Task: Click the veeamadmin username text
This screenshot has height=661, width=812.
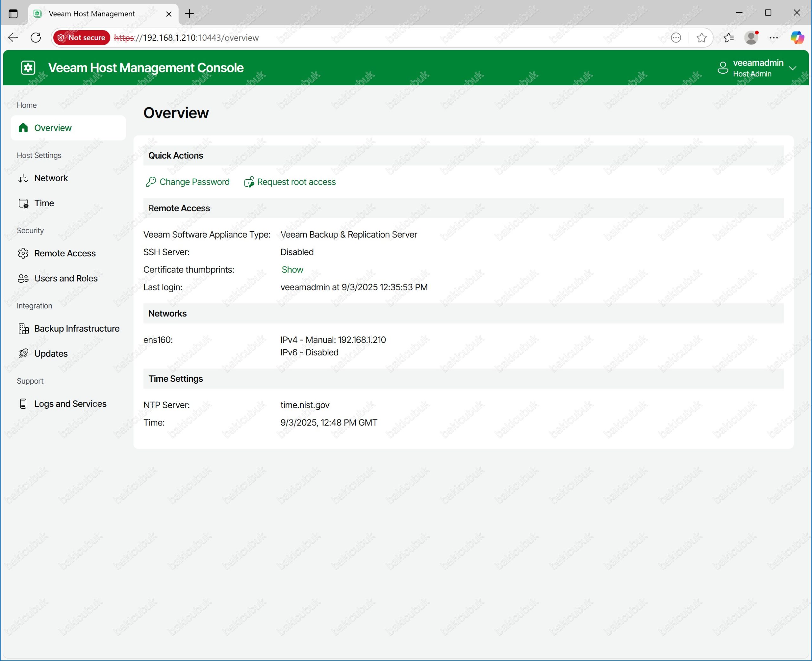Action: pyautogui.click(x=758, y=63)
